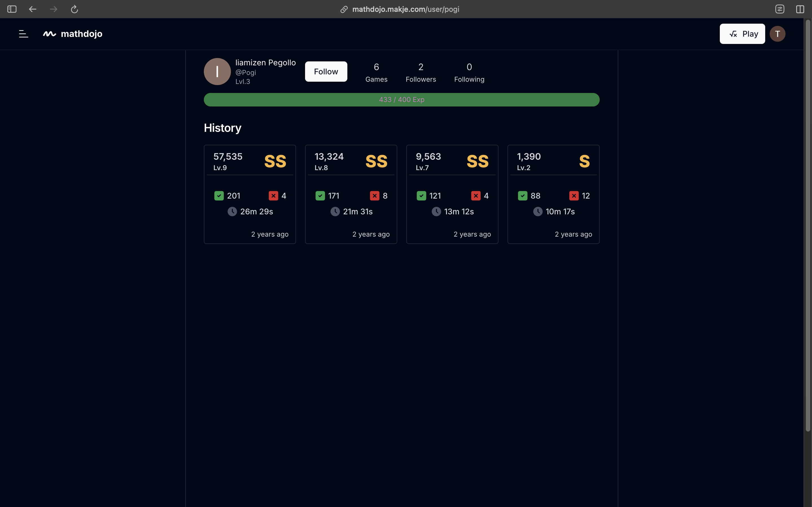The image size is (812, 507).
Task: Click the red X icon beside 12
Action: pyautogui.click(x=574, y=196)
